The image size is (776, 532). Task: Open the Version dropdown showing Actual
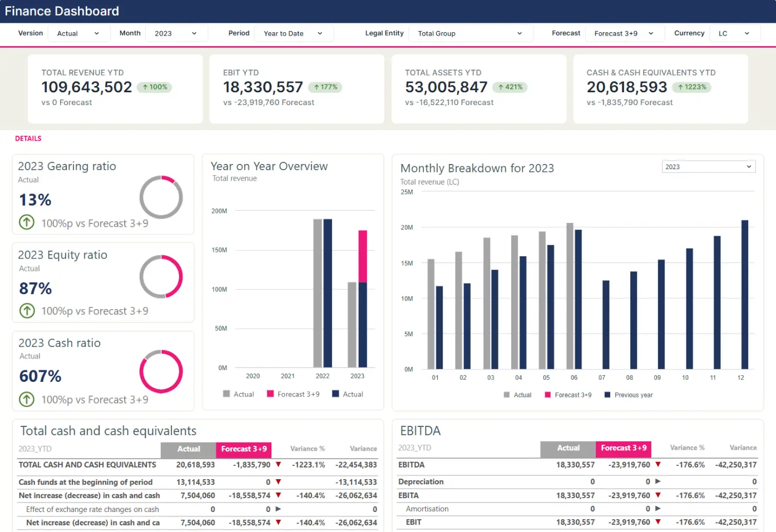[78, 33]
